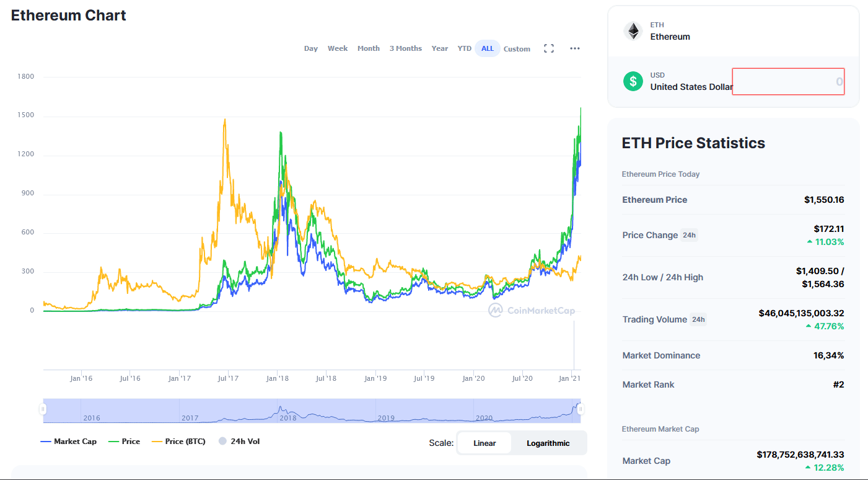Screen dimensions: 868x480
Task: Switch to the 3 Months range
Action: (405, 48)
